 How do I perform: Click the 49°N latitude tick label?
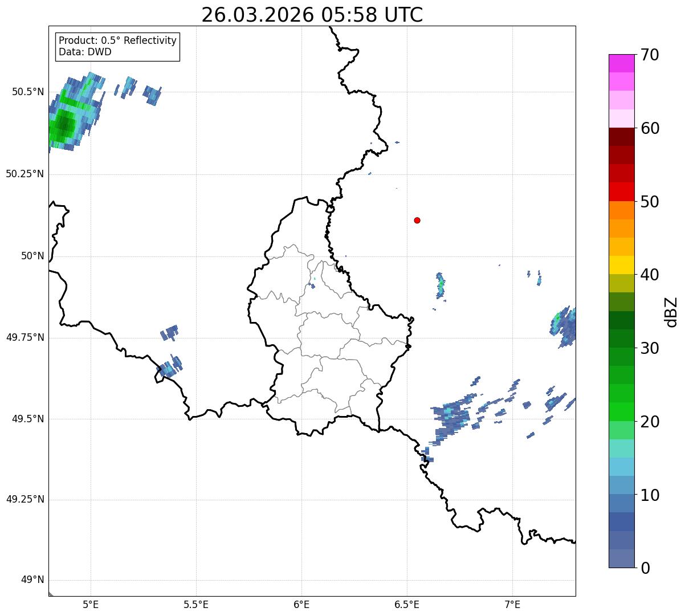(x=32, y=580)
